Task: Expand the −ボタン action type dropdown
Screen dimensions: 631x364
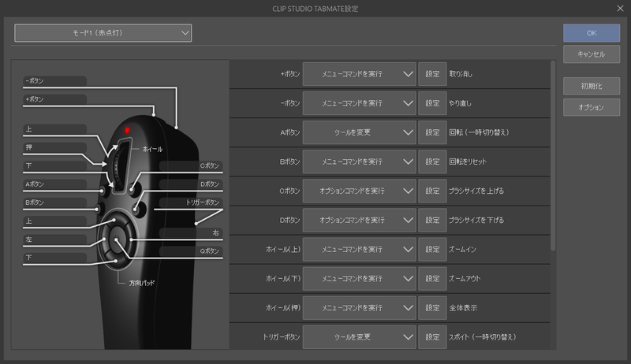Action: click(360, 103)
